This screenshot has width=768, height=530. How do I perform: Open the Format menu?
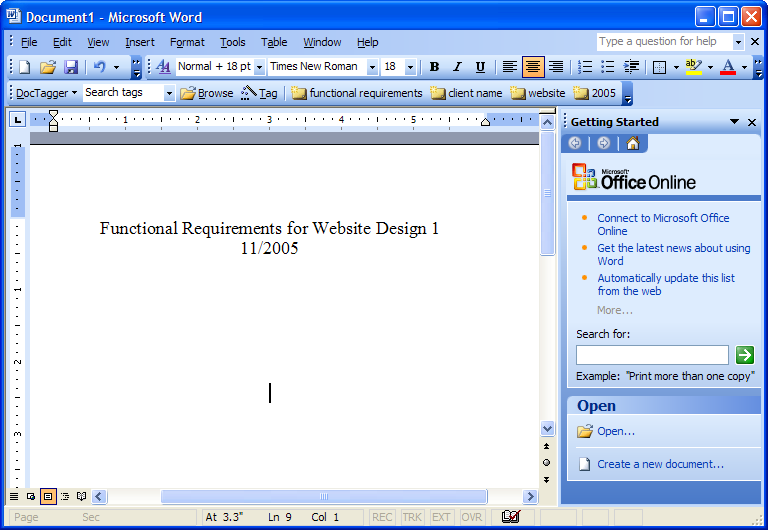[187, 42]
